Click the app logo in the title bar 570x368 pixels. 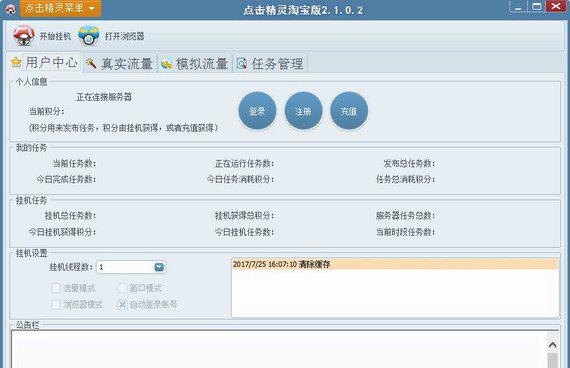[10, 9]
